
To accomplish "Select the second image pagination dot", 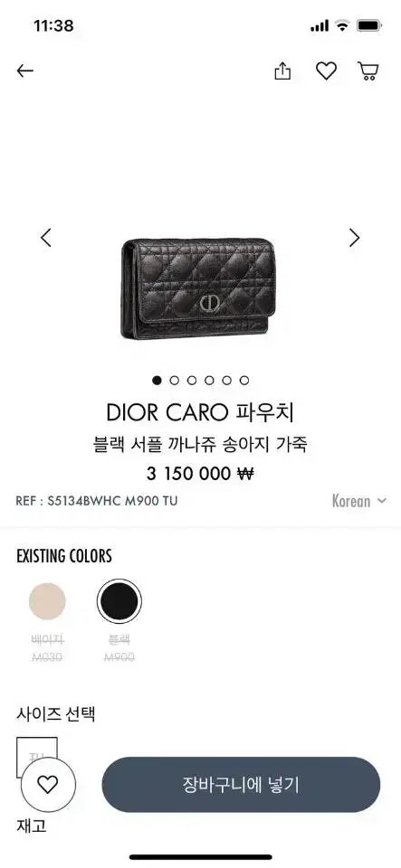I will pyautogui.click(x=175, y=381).
